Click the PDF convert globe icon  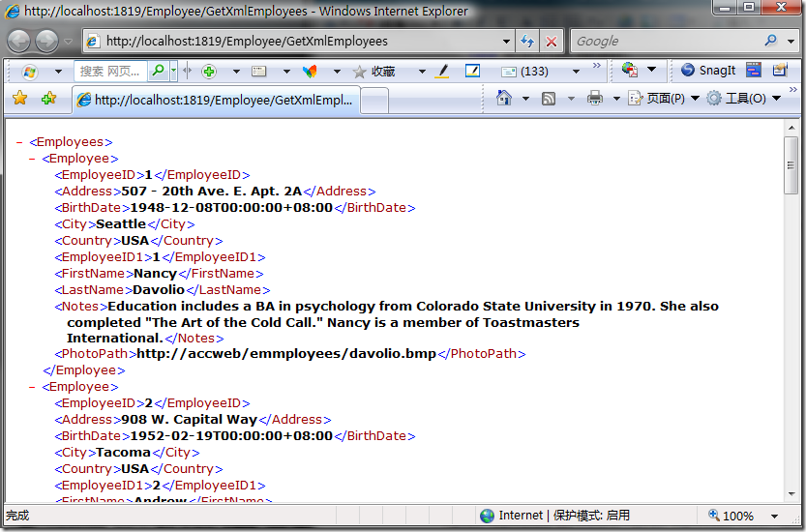630,70
